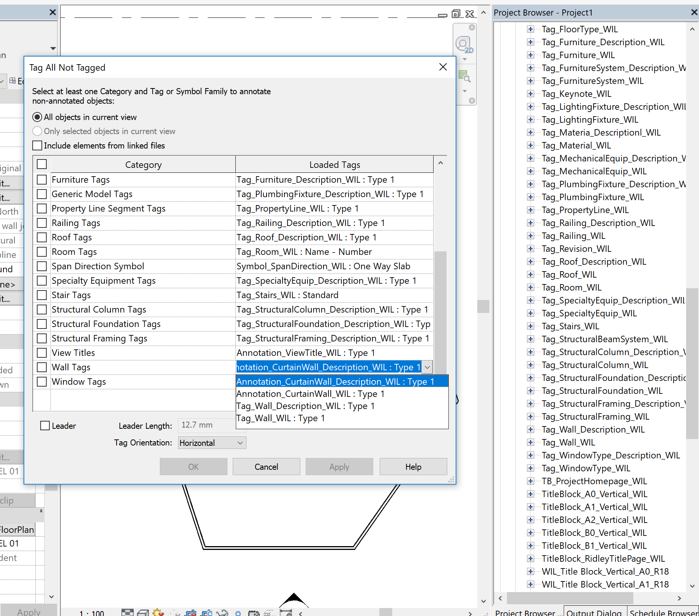This screenshot has width=699, height=616.
Task: Tick the header select-all category checkbox
Action: (42, 164)
